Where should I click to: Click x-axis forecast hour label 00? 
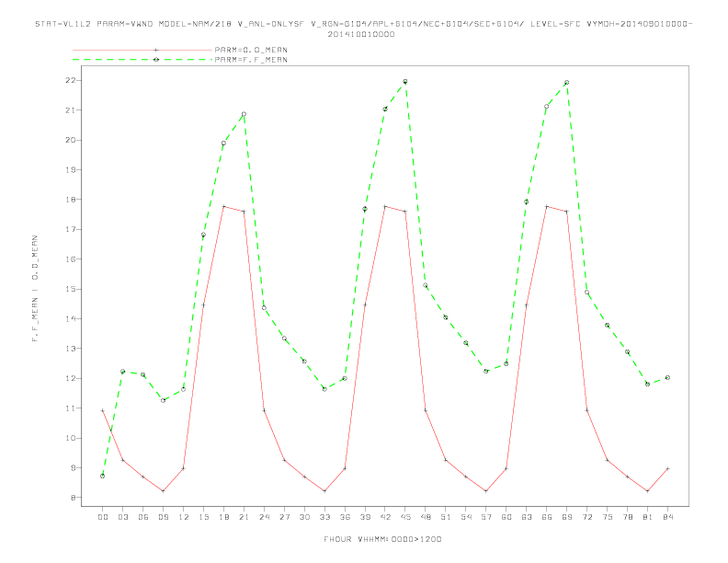[x=103, y=517]
